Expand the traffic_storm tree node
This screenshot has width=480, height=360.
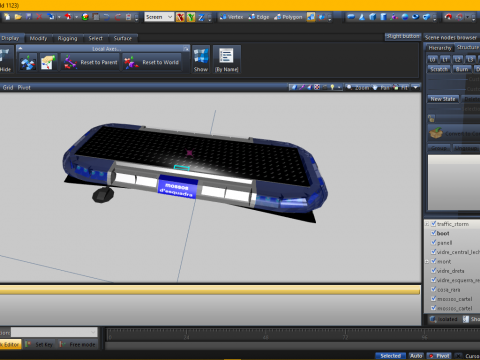(427, 224)
